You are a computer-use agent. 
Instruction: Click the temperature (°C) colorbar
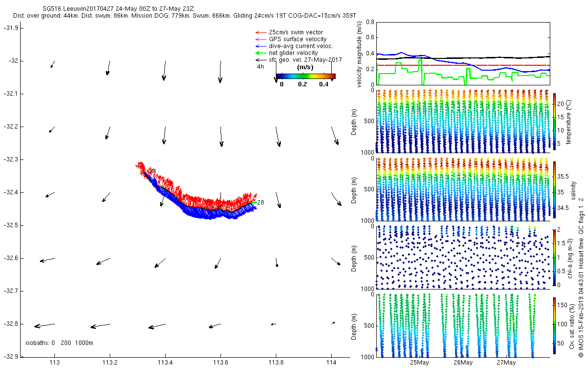pyautogui.click(x=554, y=121)
